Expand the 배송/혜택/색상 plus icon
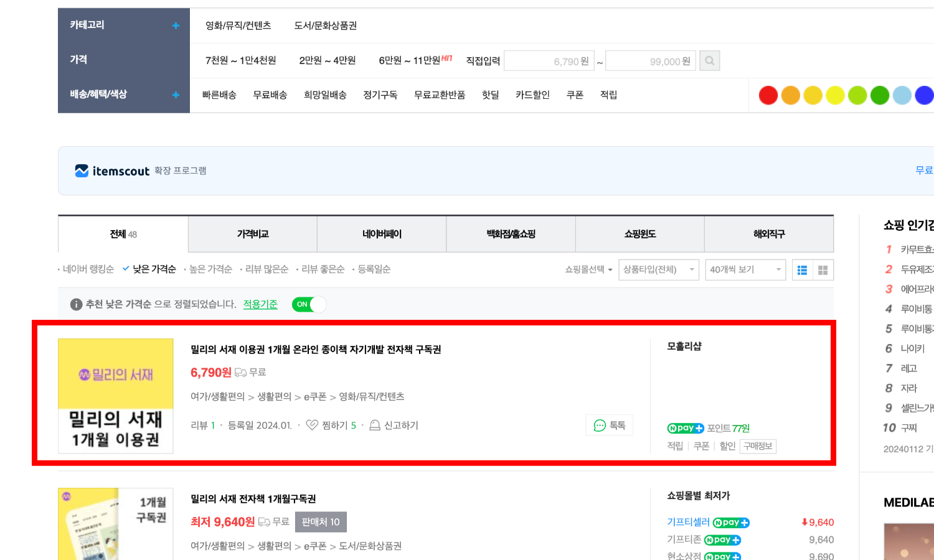The width and height of the screenshot is (934, 560). [x=176, y=95]
